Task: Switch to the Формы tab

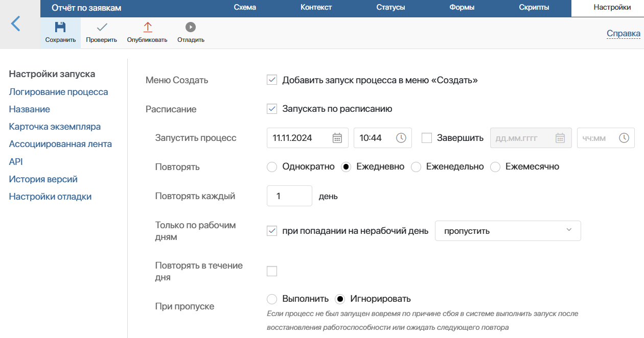Action: (x=462, y=8)
